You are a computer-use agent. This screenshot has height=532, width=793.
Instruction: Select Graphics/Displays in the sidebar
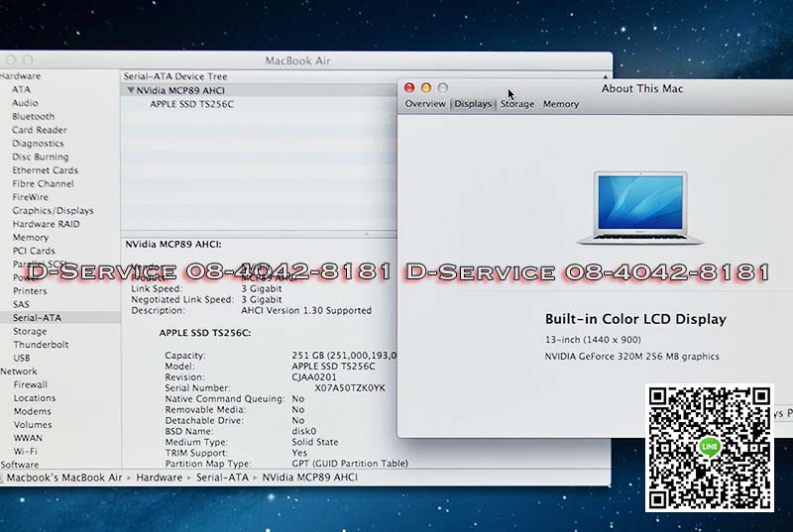point(54,211)
